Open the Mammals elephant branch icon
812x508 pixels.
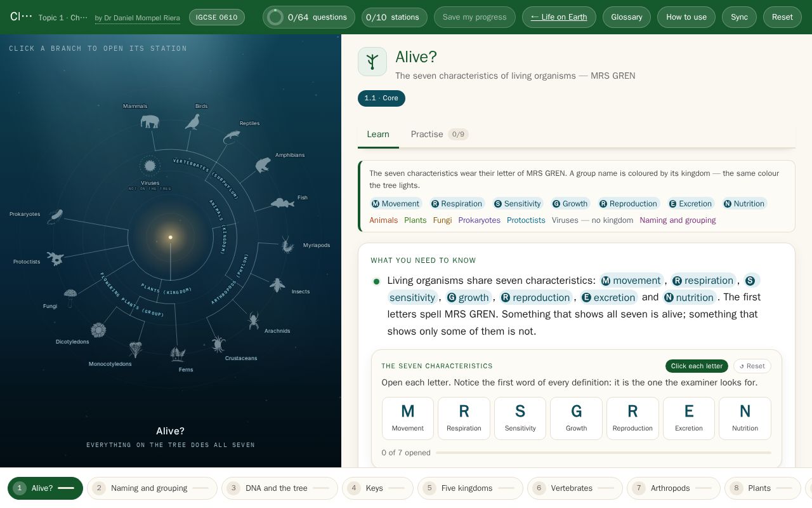coord(150,121)
